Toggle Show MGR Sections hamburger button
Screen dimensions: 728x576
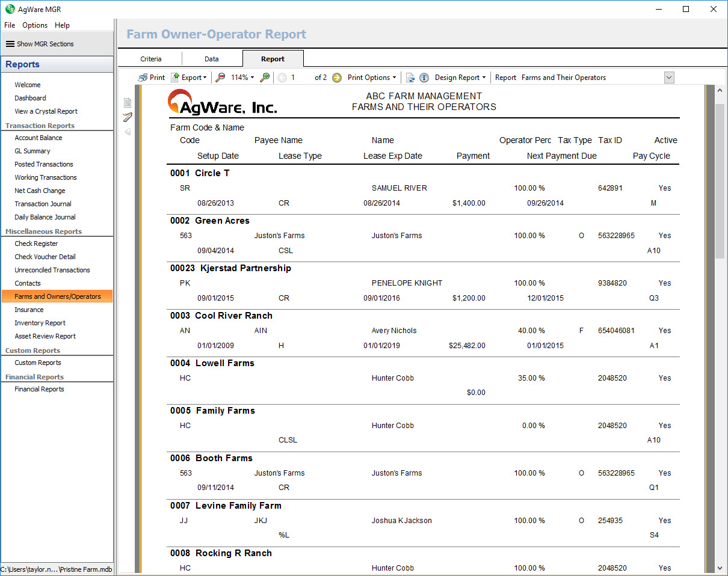[x=10, y=44]
